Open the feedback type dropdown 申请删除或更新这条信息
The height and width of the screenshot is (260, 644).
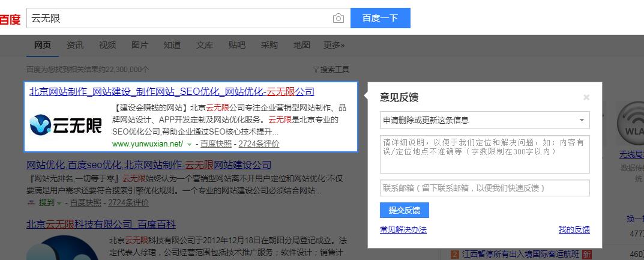(x=484, y=120)
